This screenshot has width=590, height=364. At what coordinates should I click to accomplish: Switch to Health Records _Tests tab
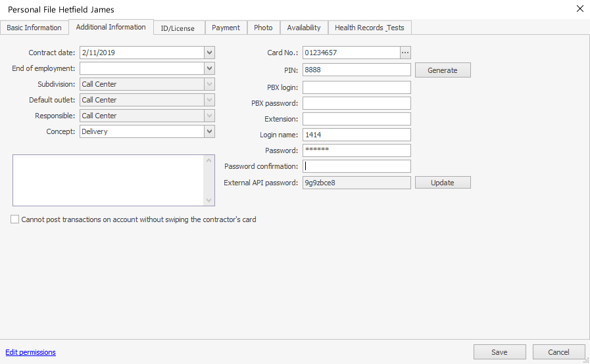click(370, 28)
